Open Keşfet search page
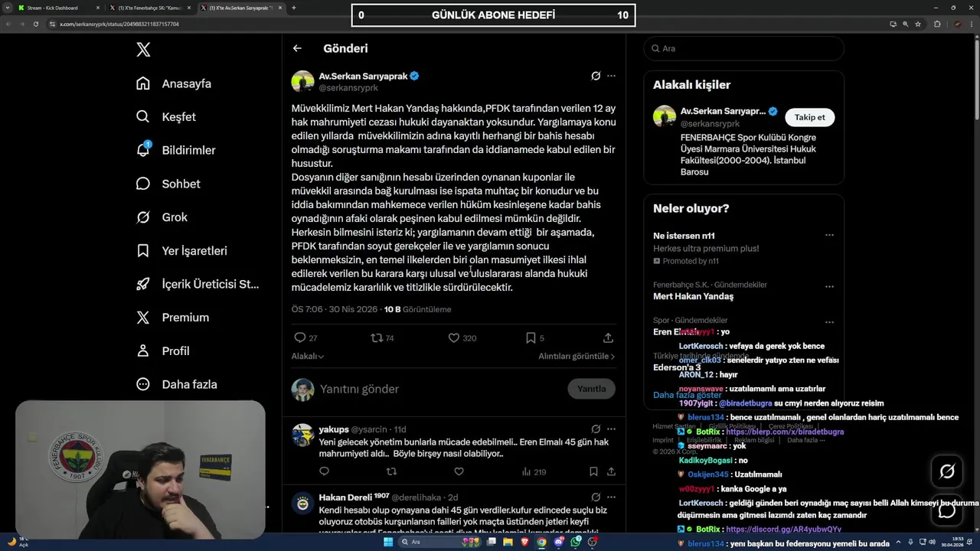 165,117
